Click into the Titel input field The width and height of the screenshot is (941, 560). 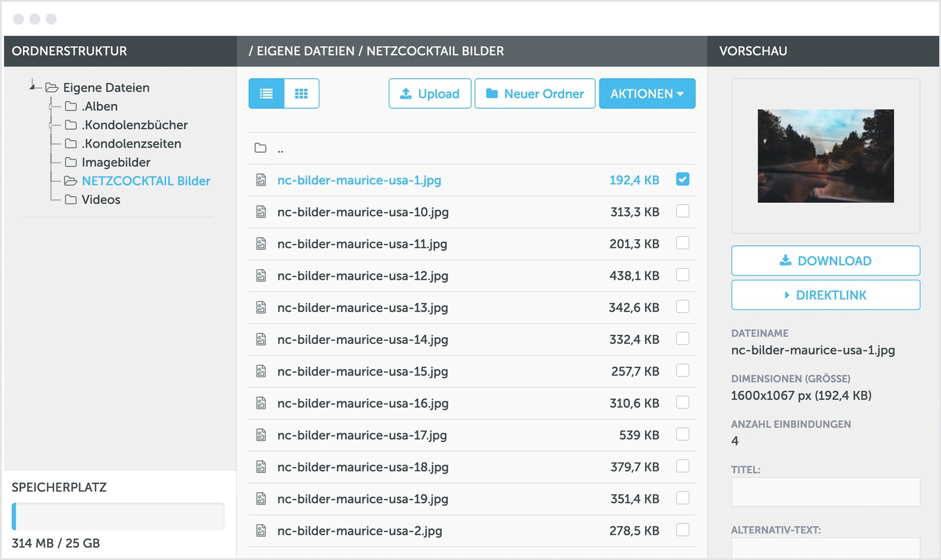pyautogui.click(x=825, y=492)
